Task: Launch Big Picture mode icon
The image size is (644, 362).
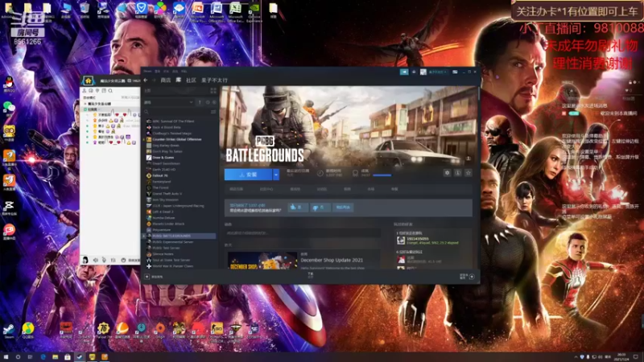Action: [455, 72]
